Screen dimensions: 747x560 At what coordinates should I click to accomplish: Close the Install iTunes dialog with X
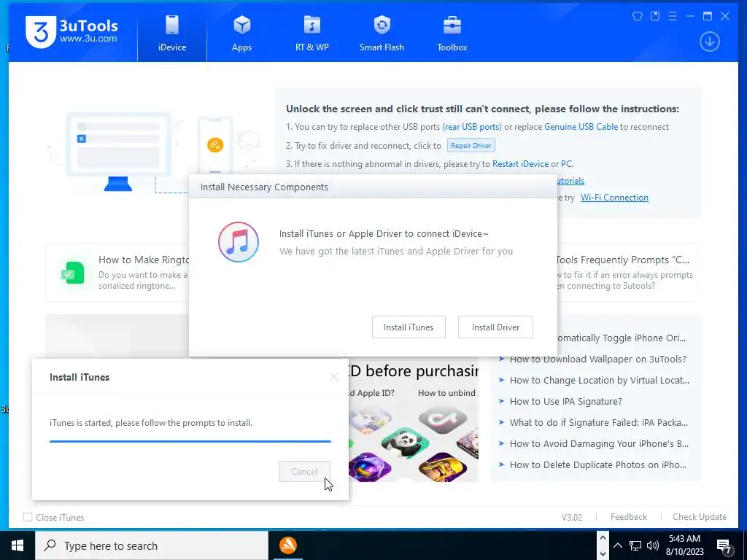point(334,377)
